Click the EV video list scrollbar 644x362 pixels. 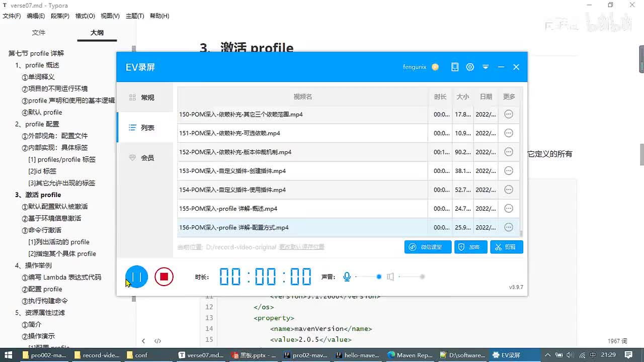point(521,233)
